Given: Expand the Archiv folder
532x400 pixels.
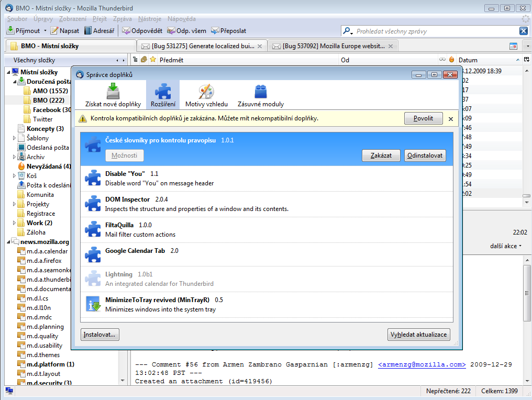Looking at the screenshot, I should [x=14, y=157].
